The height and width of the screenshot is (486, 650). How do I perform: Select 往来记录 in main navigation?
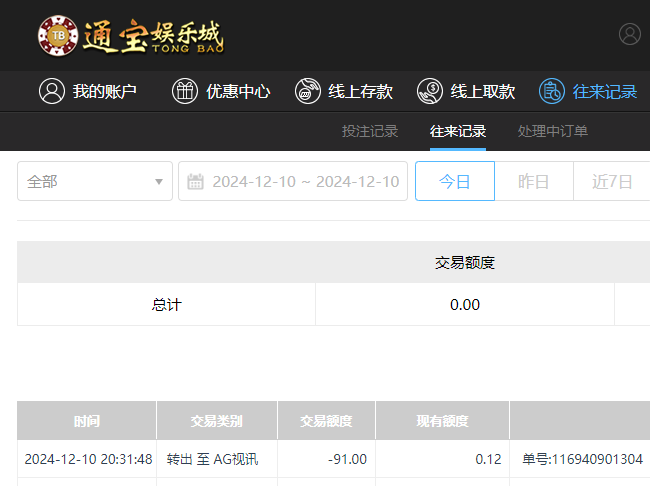pos(588,91)
